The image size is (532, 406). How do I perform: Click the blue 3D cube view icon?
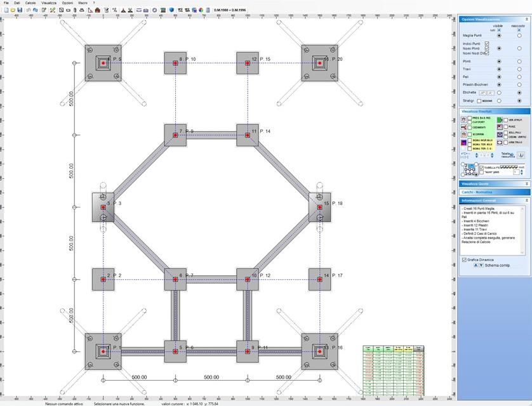(x=171, y=10)
